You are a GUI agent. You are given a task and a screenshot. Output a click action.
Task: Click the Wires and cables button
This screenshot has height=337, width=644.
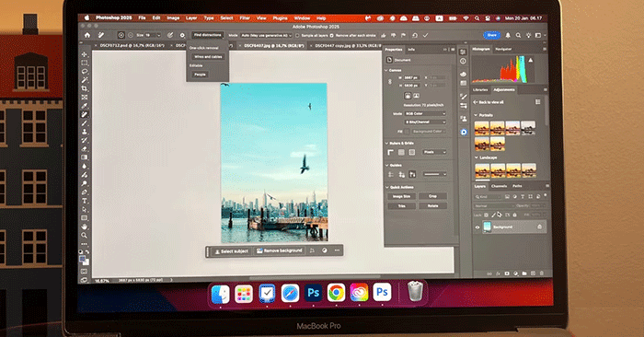click(208, 57)
